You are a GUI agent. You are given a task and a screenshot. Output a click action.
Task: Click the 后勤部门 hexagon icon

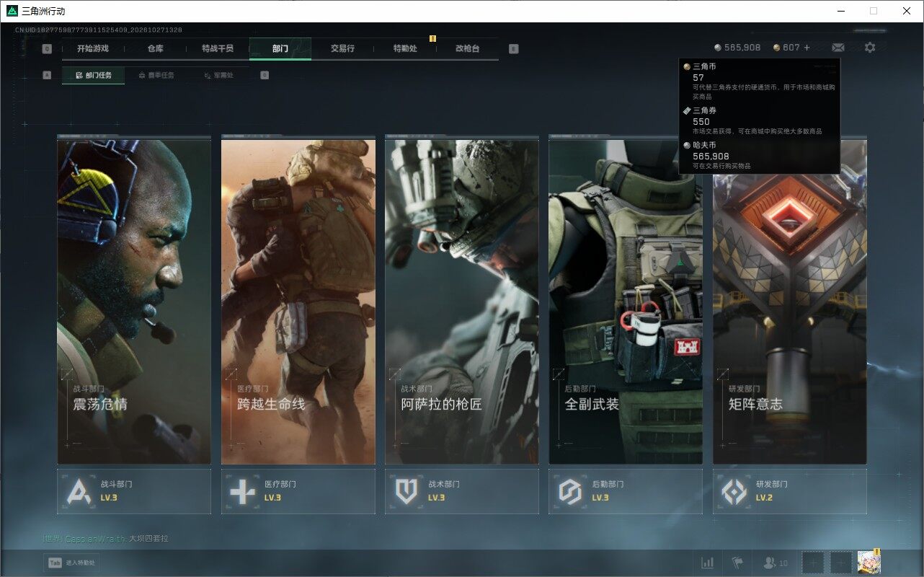[x=570, y=491]
